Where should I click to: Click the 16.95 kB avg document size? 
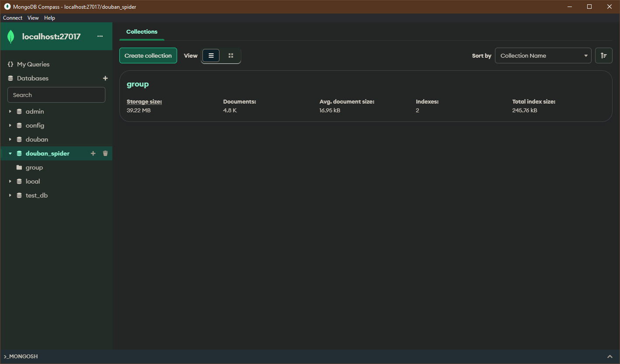330,111
